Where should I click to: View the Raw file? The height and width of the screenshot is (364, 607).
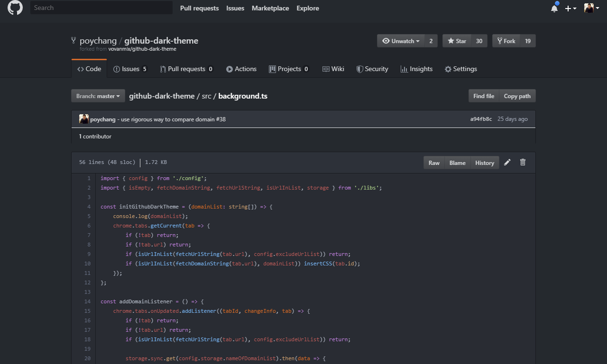click(x=434, y=163)
